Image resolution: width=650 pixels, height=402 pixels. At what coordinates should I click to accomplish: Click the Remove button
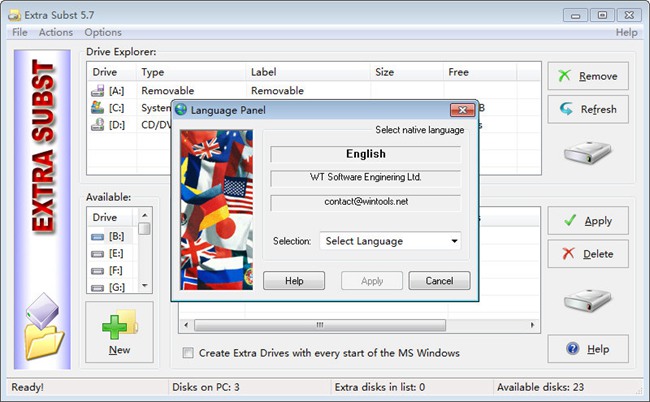(587, 76)
